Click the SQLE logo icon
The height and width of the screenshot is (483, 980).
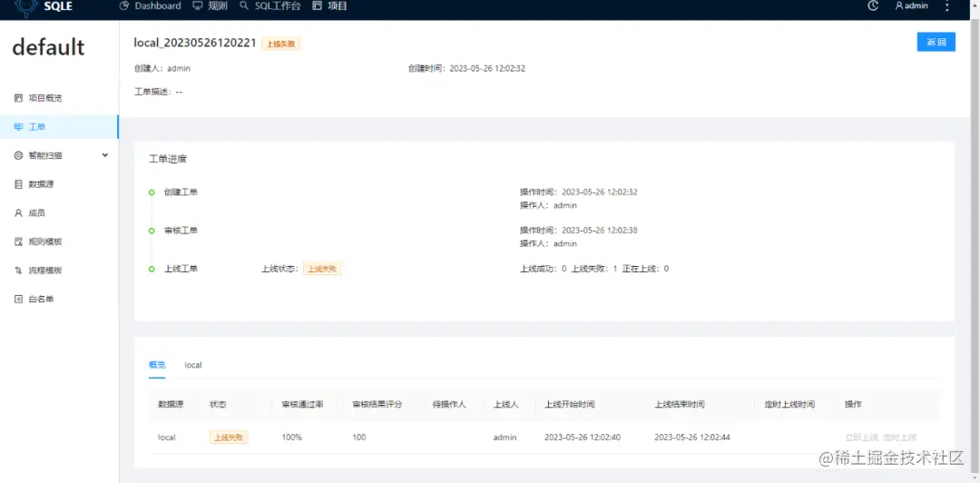[27, 6]
